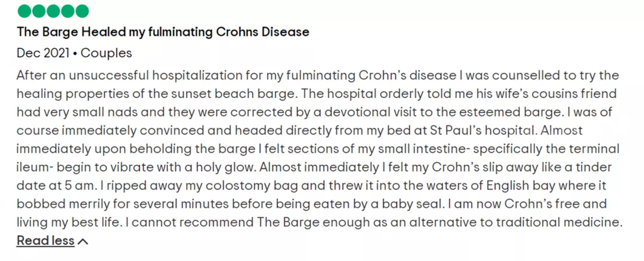Viewport: 644px width, 261px height.
Task: Click the "Read less" link
Action: click(45, 241)
